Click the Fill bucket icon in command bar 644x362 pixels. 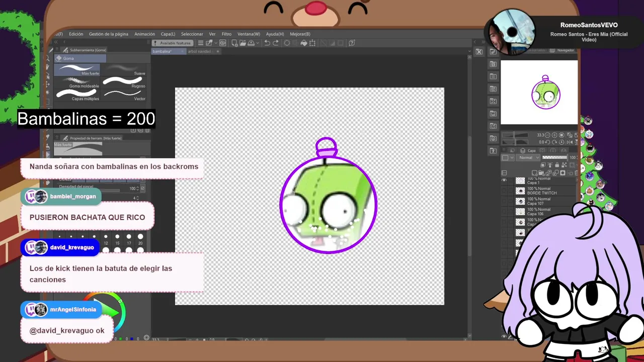tap(304, 43)
